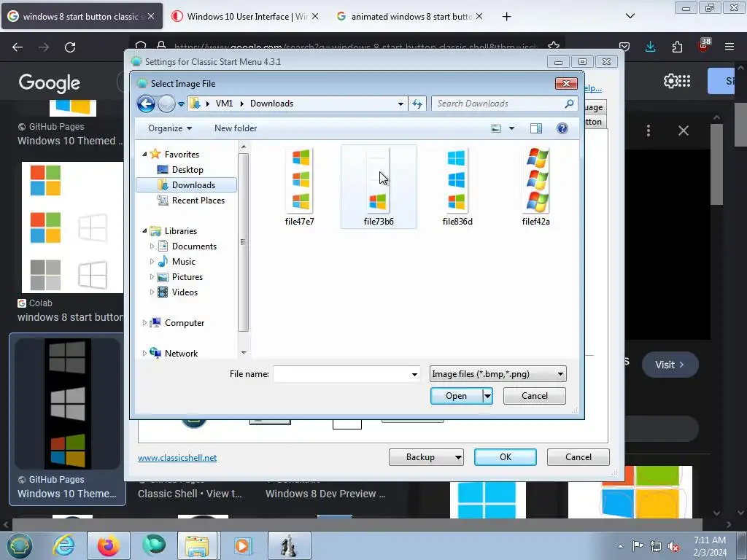The image size is (747, 560).
Task: Open the Start menu shell orb
Action: pyautogui.click(x=19, y=545)
